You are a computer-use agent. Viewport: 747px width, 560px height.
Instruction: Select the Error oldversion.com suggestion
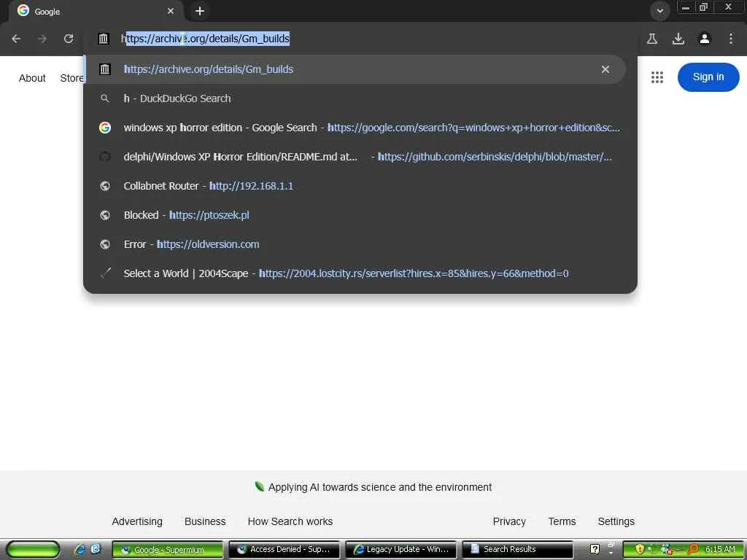coord(355,244)
